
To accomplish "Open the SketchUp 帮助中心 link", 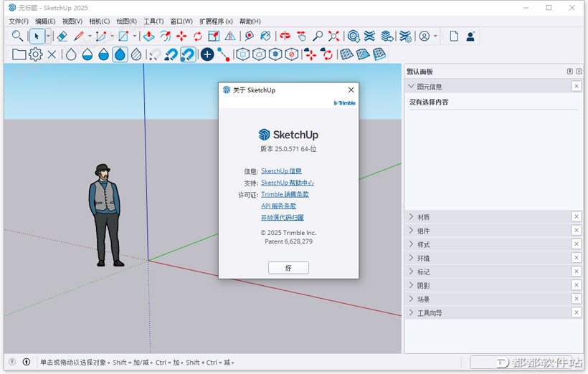I will pos(288,183).
